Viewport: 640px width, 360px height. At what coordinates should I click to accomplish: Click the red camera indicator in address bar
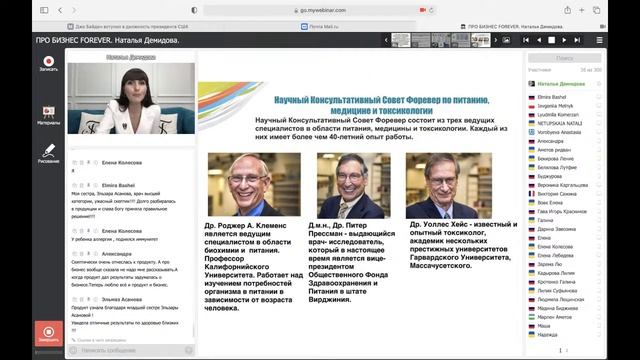click(x=422, y=10)
